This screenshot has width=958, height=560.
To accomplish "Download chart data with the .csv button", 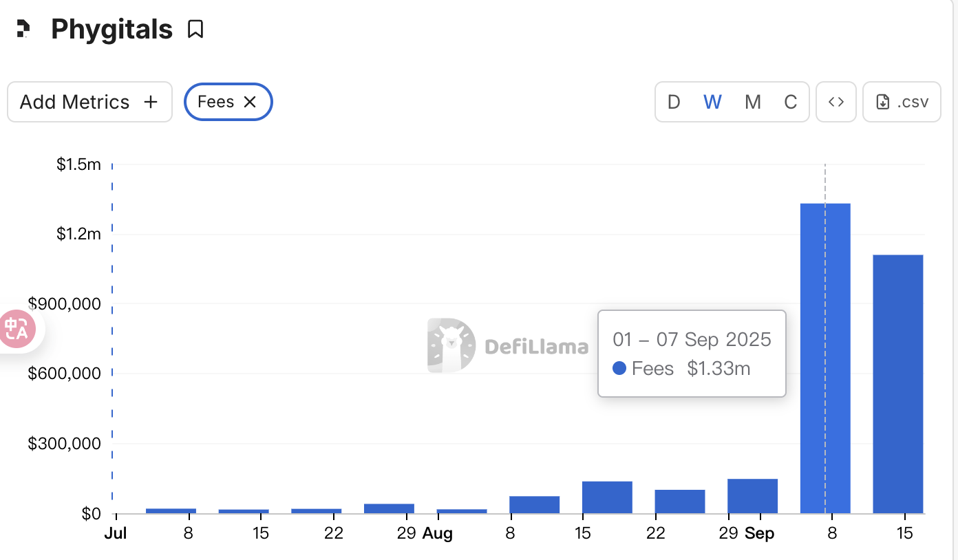I will pyautogui.click(x=902, y=102).
